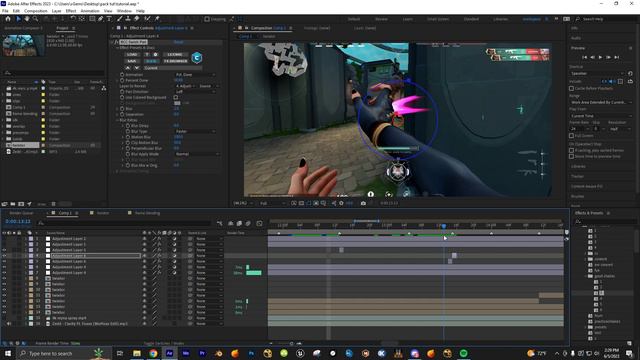Open the Effect menu
The image size is (640, 360).
tap(71, 11)
